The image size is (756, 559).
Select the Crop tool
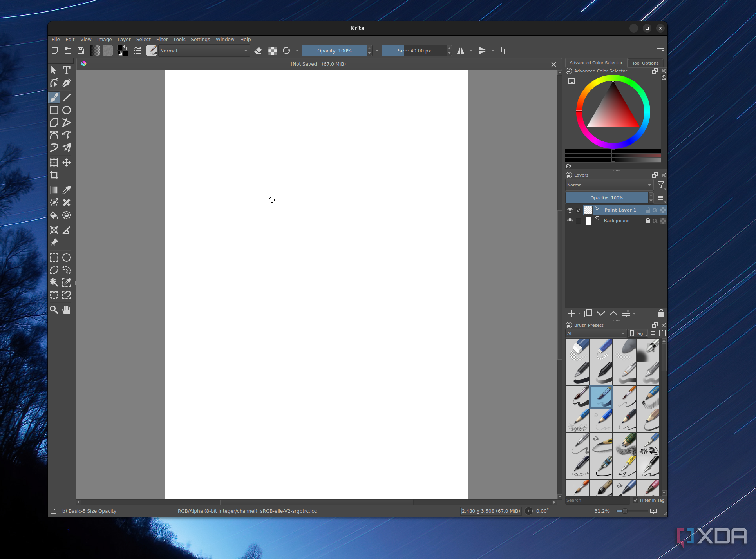click(54, 176)
